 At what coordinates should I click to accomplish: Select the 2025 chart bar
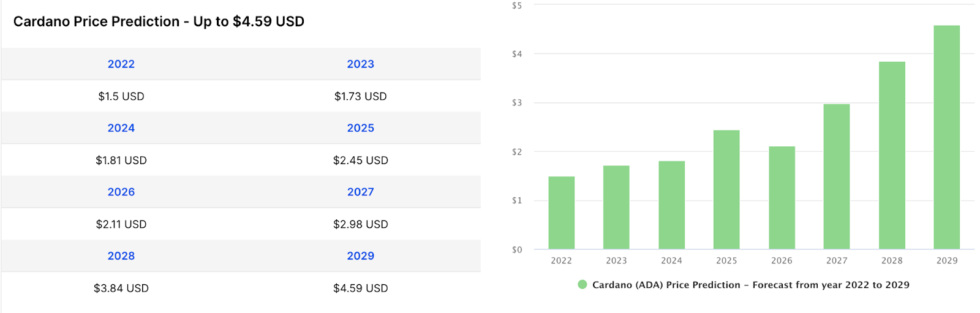pyautogui.click(x=726, y=189)
